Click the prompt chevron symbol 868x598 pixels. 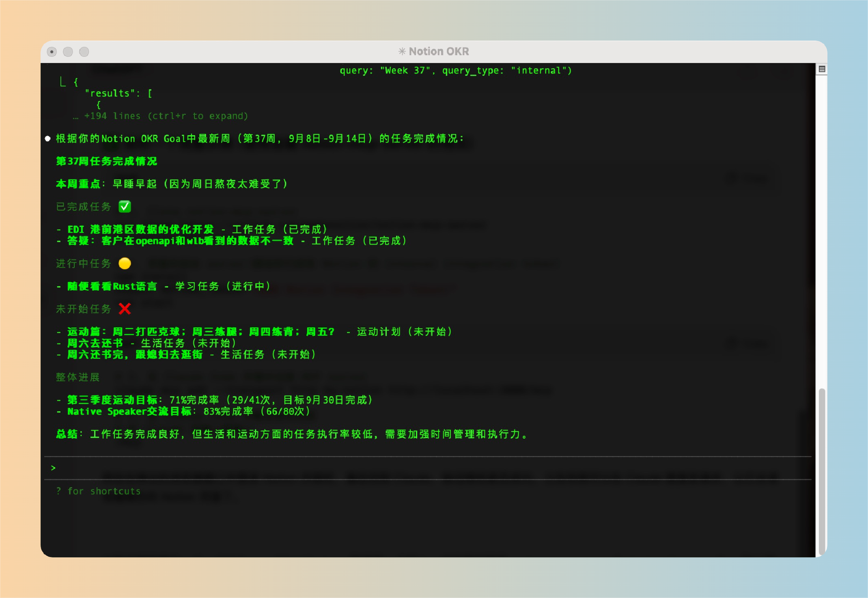[53, 468]
